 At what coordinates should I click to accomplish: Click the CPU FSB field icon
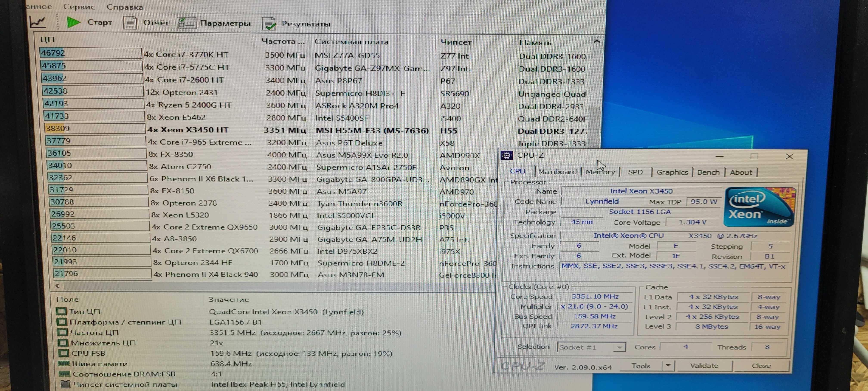click(64, 353)
